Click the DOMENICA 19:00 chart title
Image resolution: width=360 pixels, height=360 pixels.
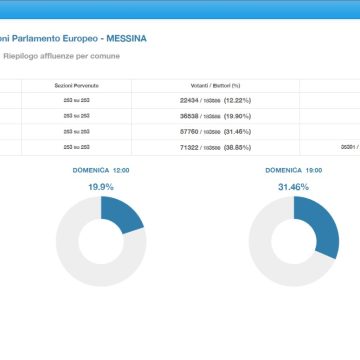(294, 170)
